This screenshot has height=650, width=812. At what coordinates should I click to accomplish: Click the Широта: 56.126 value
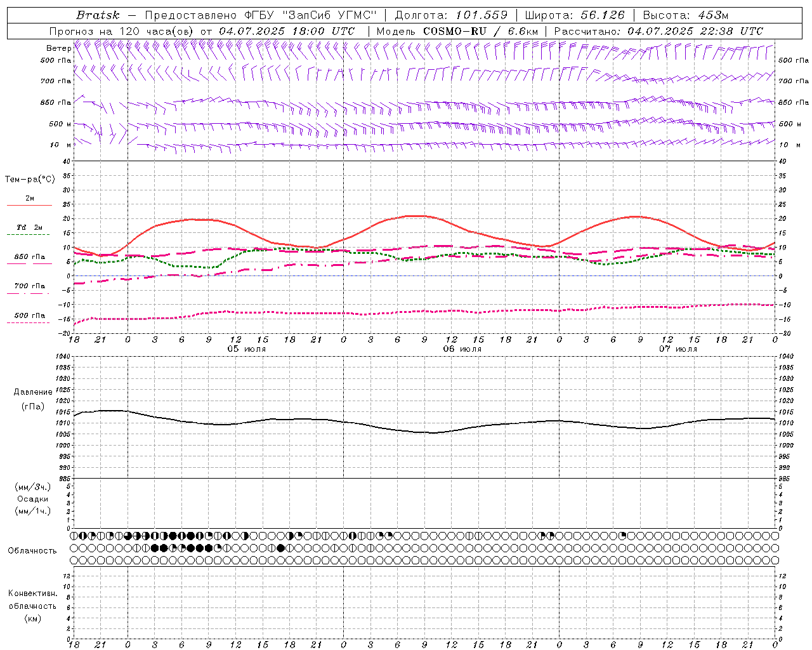coord(575,15)
